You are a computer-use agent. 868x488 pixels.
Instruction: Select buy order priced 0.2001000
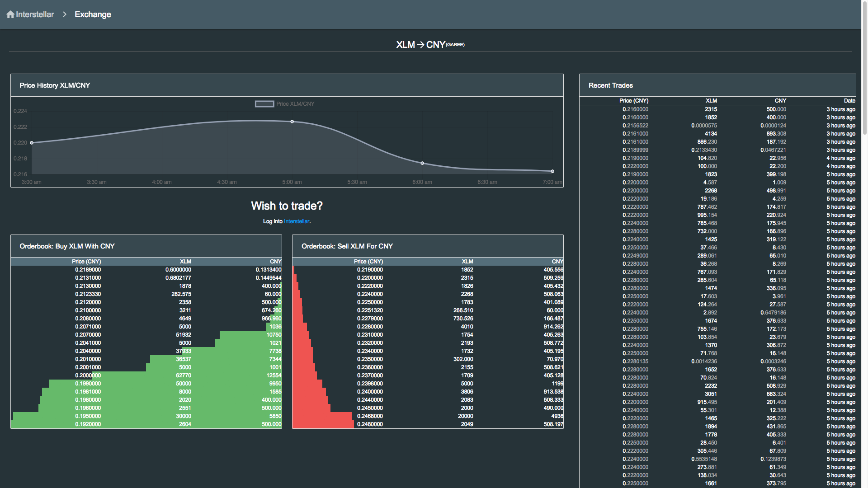point(146,367)
